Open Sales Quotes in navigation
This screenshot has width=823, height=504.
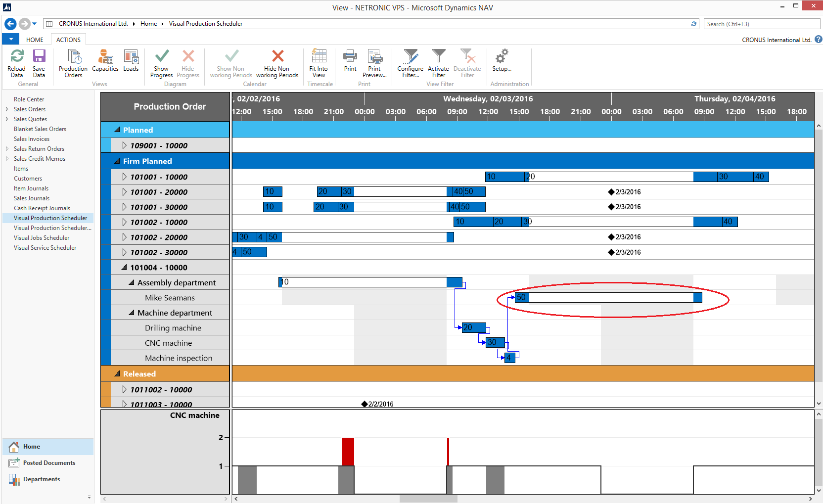pyautogui.click(x=30, y=119)
